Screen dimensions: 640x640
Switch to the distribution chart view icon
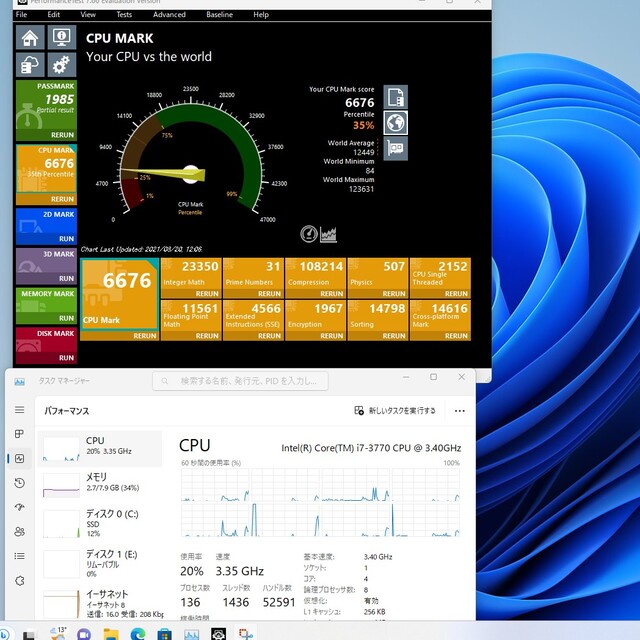pyautogui.click(x=328, y=234)
